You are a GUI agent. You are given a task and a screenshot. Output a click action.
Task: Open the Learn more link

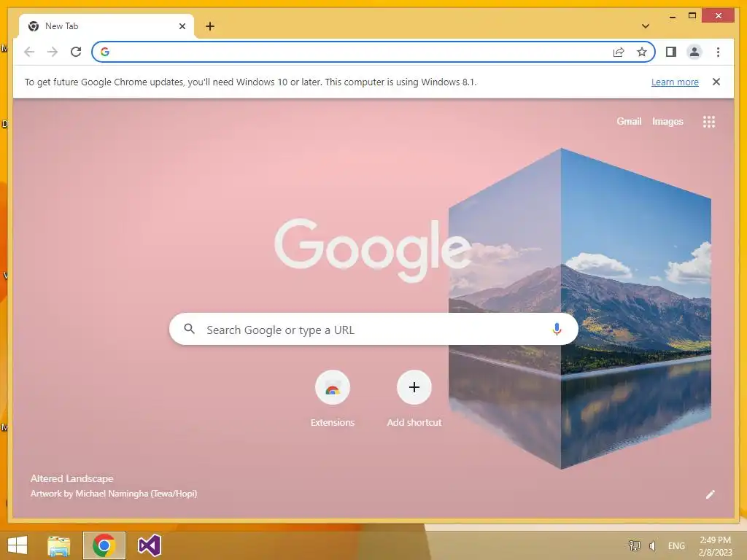tap(675, 82)
